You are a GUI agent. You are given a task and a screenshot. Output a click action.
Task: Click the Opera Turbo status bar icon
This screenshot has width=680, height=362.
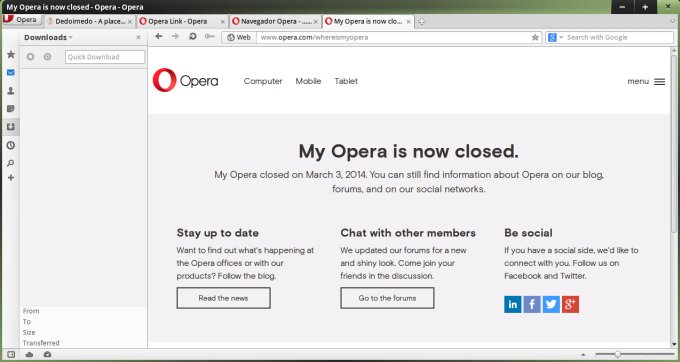[47, 355]
